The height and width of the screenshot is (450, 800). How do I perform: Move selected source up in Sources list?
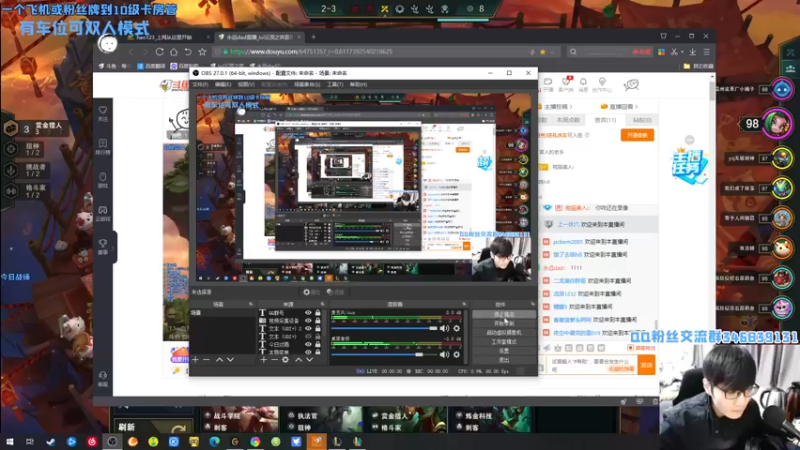[298, 360]
